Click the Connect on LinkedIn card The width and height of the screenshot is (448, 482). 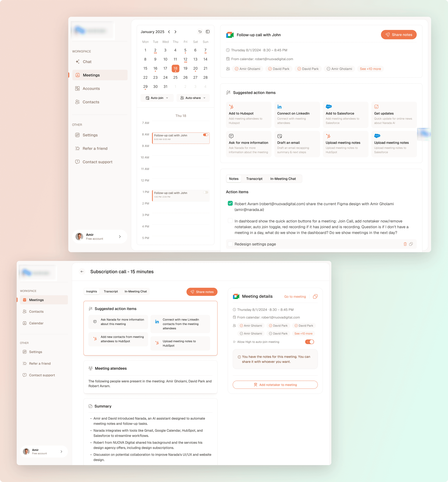point(297,115)
